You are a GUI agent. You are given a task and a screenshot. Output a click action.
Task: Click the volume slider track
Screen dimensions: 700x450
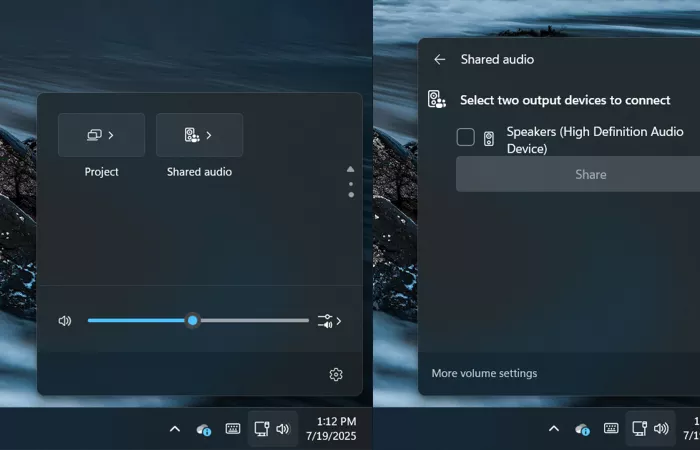[x=250, y=321]
